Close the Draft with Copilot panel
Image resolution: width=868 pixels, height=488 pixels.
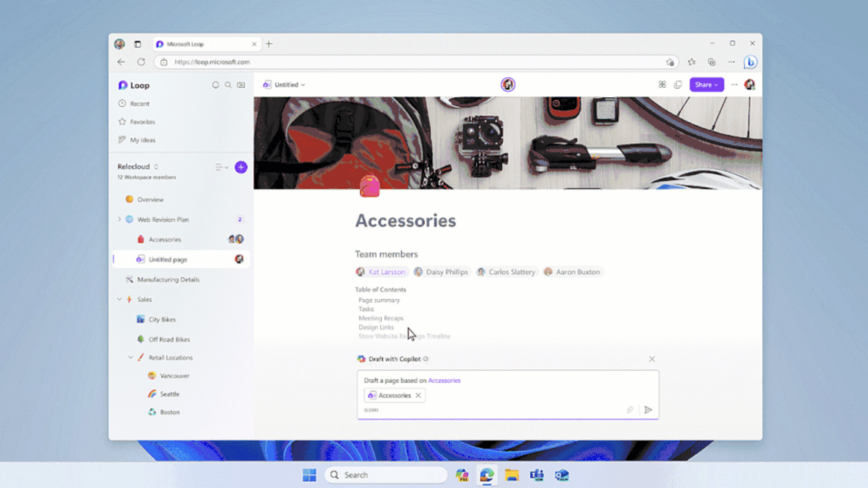[652, 359]
